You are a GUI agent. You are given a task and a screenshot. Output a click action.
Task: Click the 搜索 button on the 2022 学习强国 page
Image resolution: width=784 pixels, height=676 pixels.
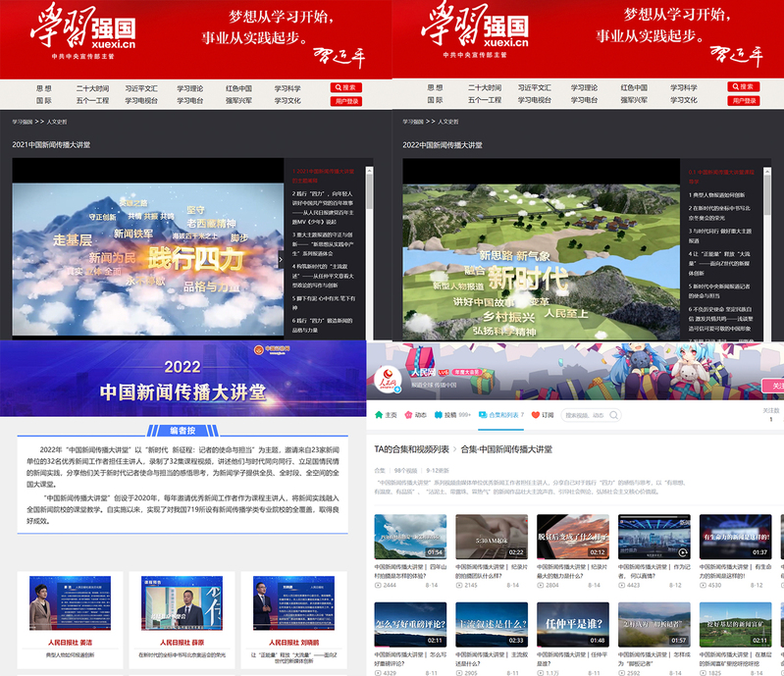point(744,86)
